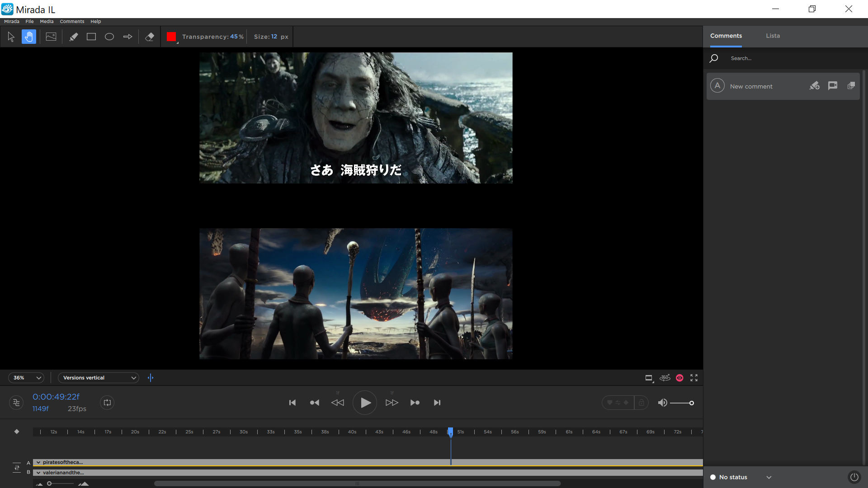Click the volume slider handle
The image size is (868, 488).
(x=692, y=403)
